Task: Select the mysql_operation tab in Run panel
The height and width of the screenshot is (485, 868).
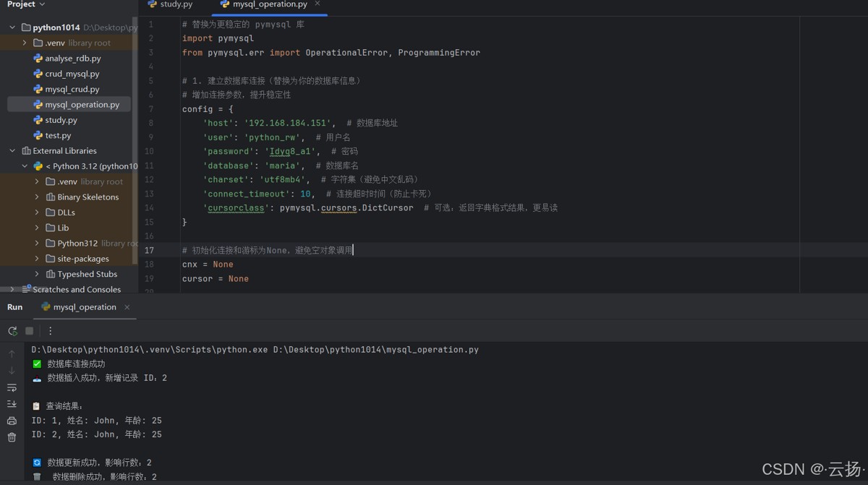Action: pos(79,307)
